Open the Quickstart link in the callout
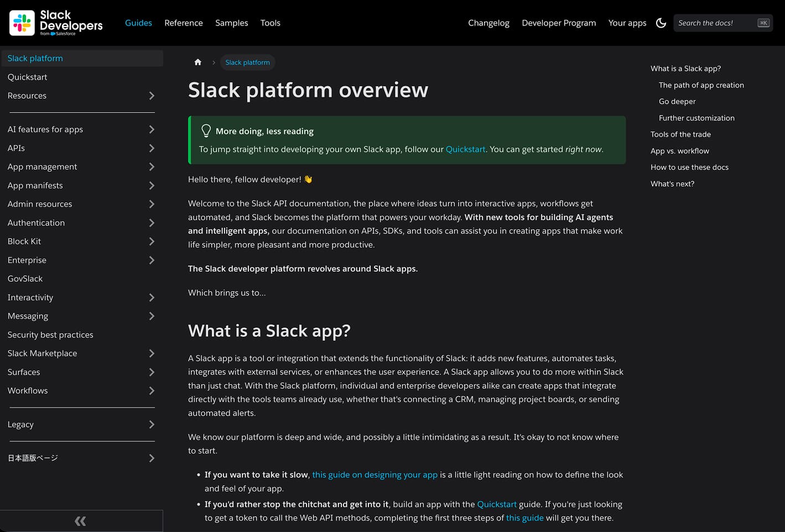The width and height of the screenshot is (785, 532). [465, 149]
